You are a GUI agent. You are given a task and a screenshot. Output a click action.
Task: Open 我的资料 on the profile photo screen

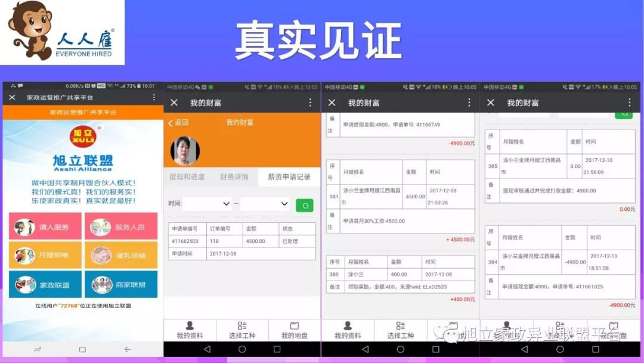click(x=190, y=331)
